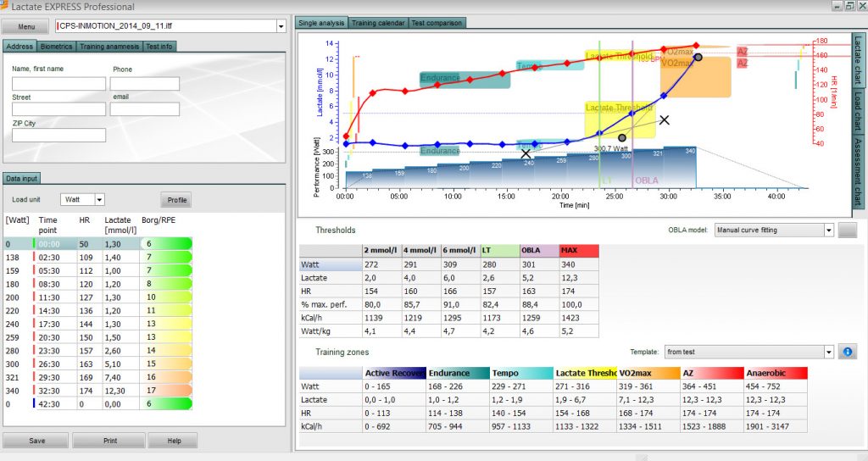This screenshot has width=868, height=461.
Task: Click the Save button
Action: [x=36, y=441]
